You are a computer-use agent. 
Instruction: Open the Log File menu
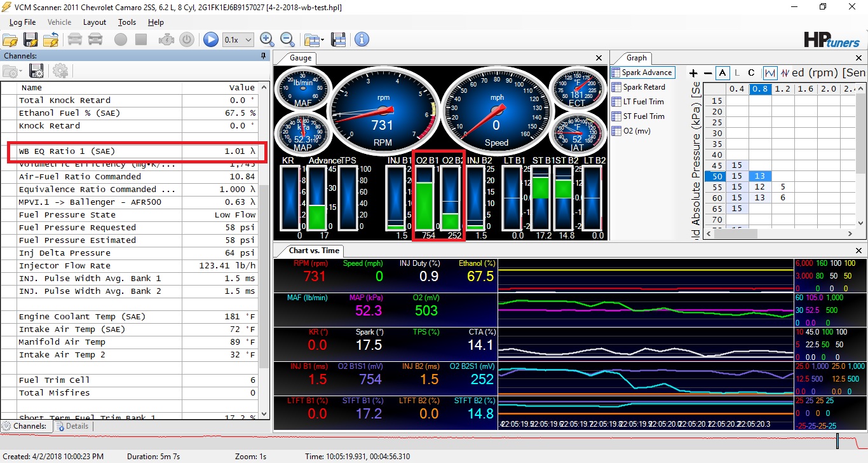[x=22, y=22]
